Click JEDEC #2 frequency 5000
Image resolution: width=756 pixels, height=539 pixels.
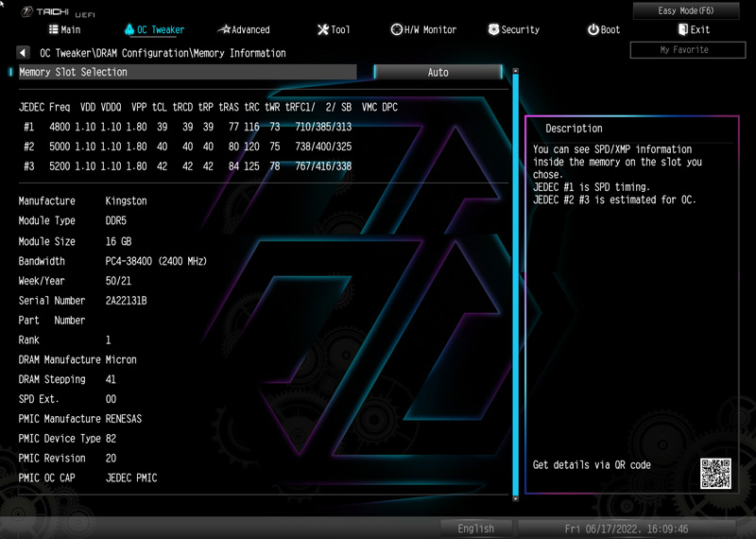[x=60, y=147]
